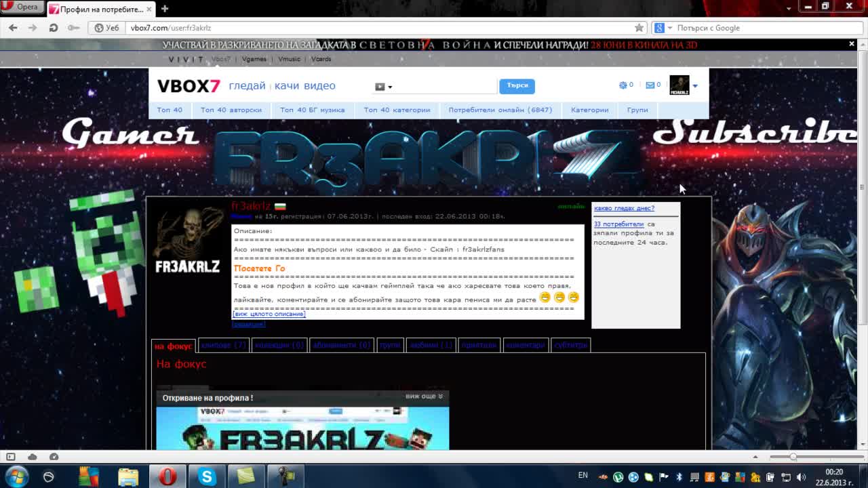Open Windows Explorer folder in taskbar
This screenshot has width=868, height=488.
point(128,476)
